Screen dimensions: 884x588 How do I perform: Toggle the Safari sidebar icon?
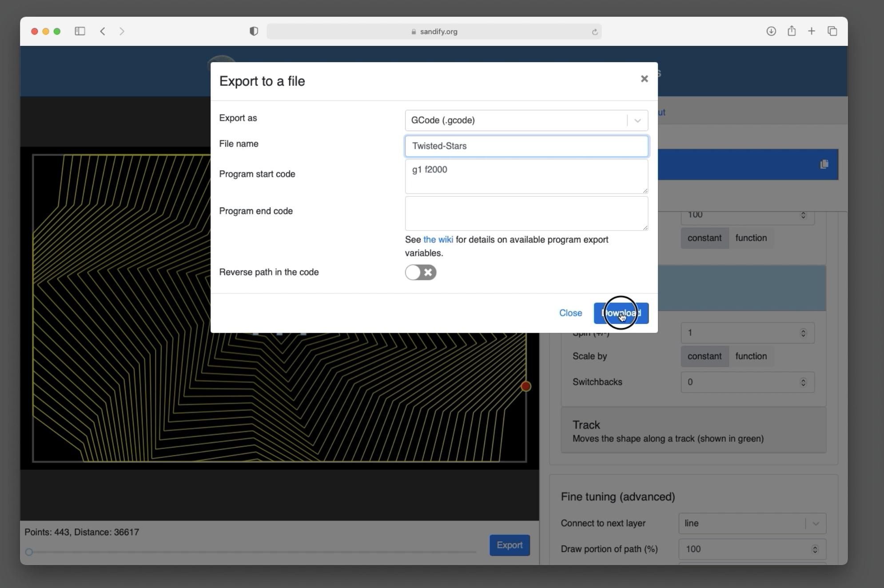(x=80, y=31)
